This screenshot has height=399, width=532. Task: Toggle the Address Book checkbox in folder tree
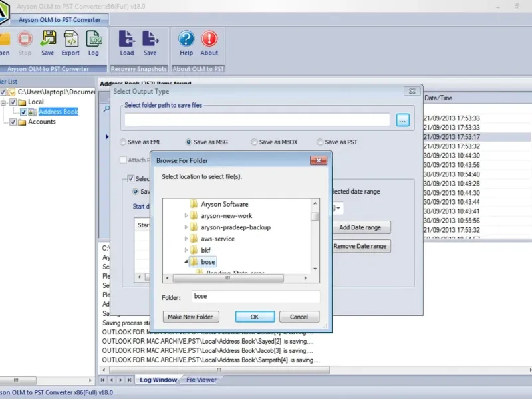(x=23, y=112)
